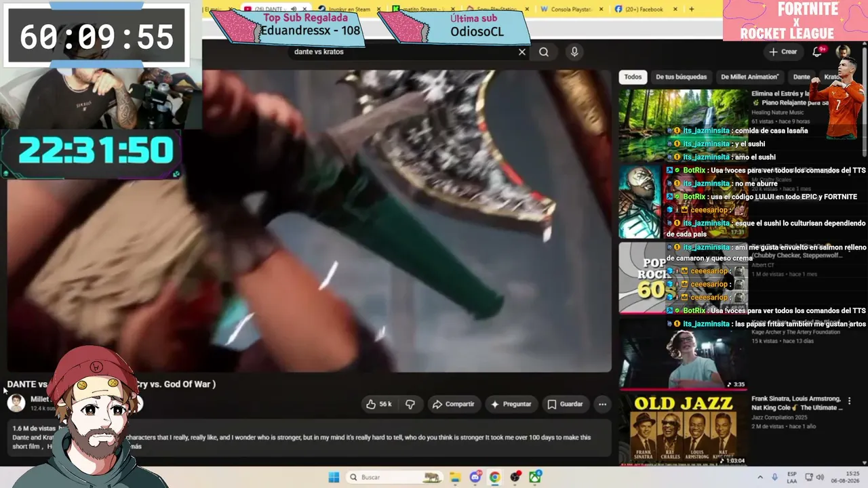This screenshot has width=868, height=488.
Task: Open Google Chrome from the taskbar
Action: (495, 477)
